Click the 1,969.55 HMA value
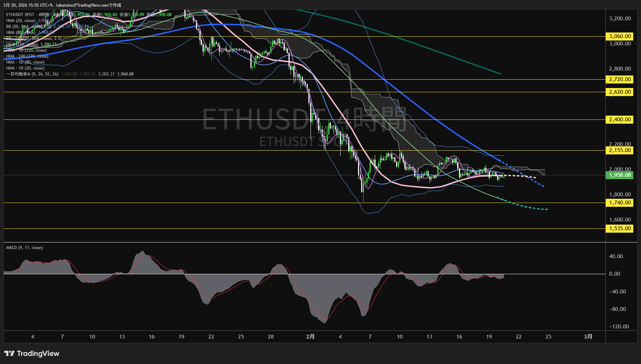This screenshot has width=641, height=364. coord(46,32)
